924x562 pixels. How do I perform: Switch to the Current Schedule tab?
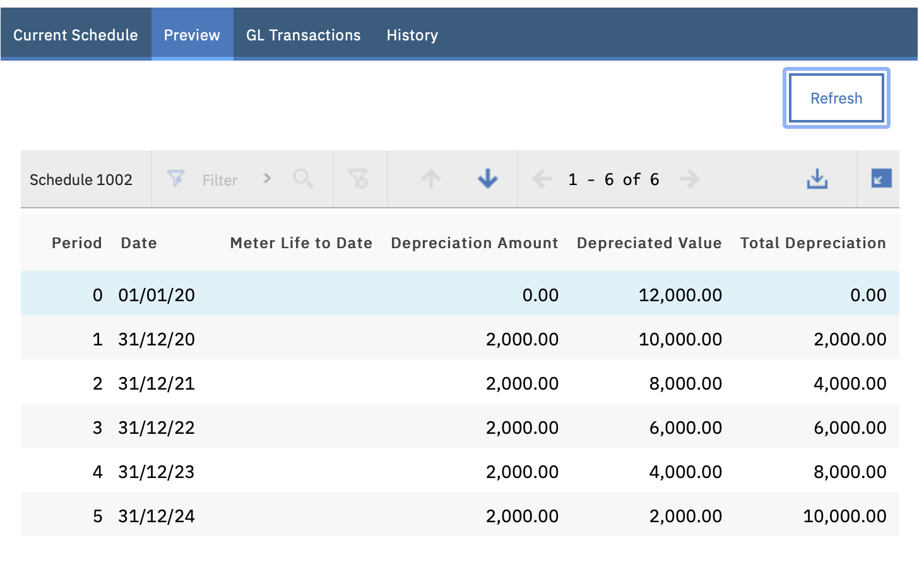[76, 35]
